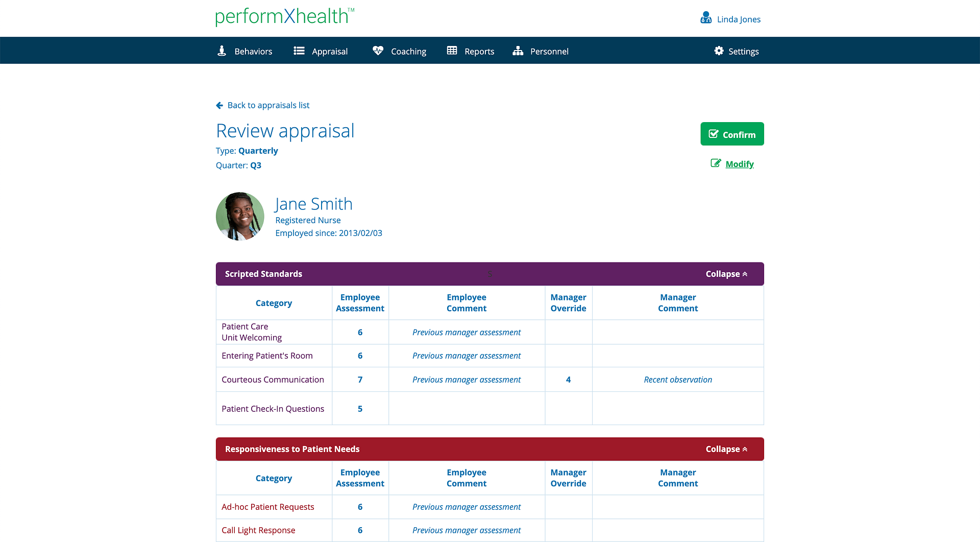This screenshot has width=980, height=542.
Task: Click the Personnel org-chart icon
Action: 518,51
